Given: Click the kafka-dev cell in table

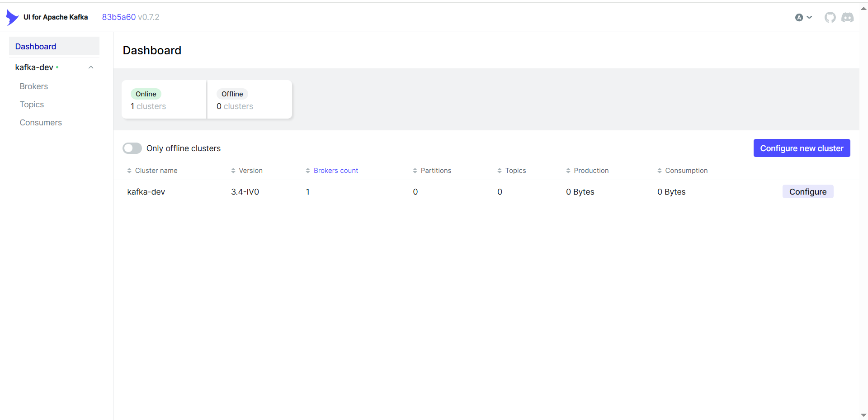Looking at the screenshot, I should 146,192.
